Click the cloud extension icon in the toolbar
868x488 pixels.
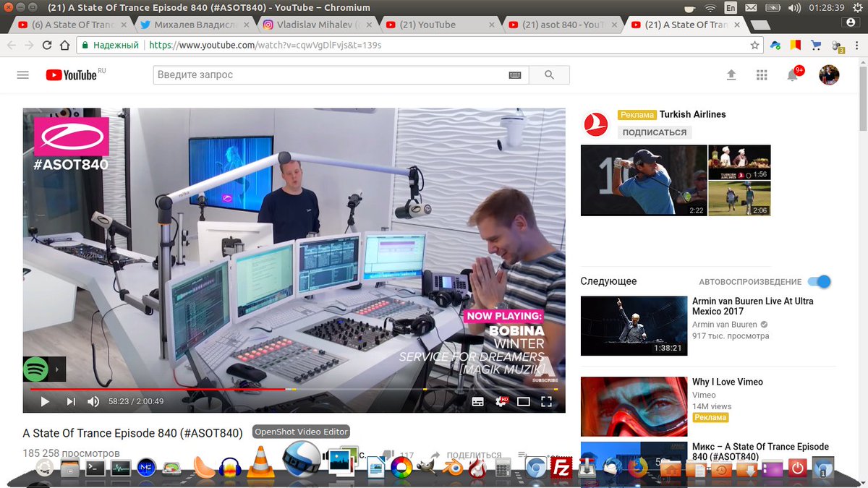775,45
